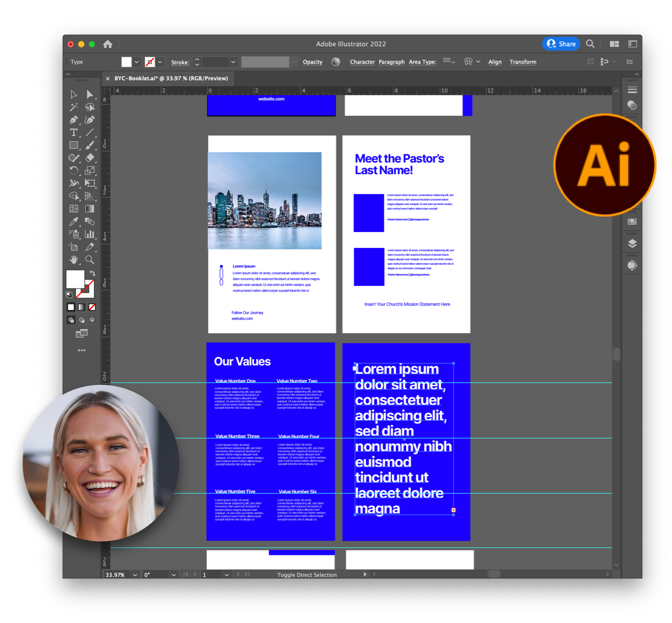
Task: Open the zoom level dropdown at 33.97%
Action: (x=135, y=575)
